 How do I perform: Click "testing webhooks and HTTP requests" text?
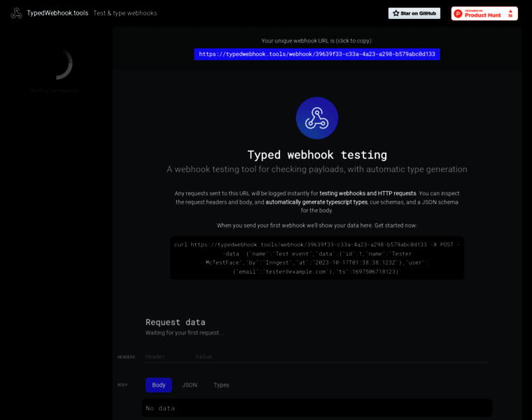(367, 193)
